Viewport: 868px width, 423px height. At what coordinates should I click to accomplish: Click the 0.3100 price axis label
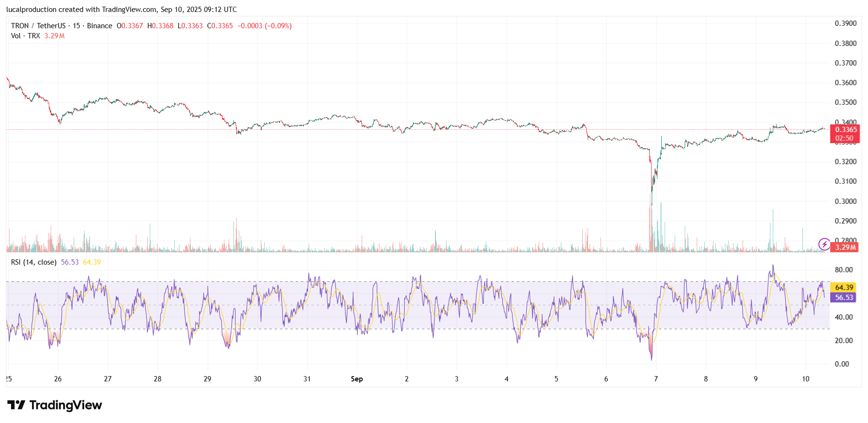846,181
